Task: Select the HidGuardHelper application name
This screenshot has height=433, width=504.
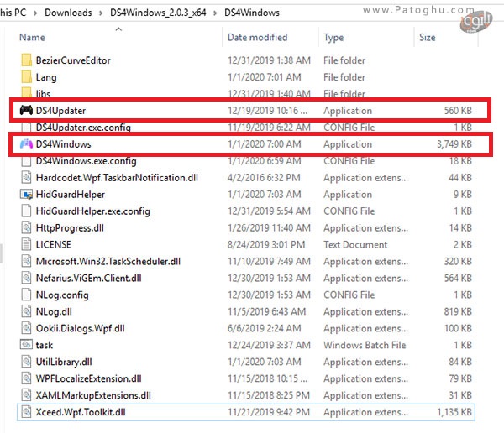Action: tap(71, 195)
